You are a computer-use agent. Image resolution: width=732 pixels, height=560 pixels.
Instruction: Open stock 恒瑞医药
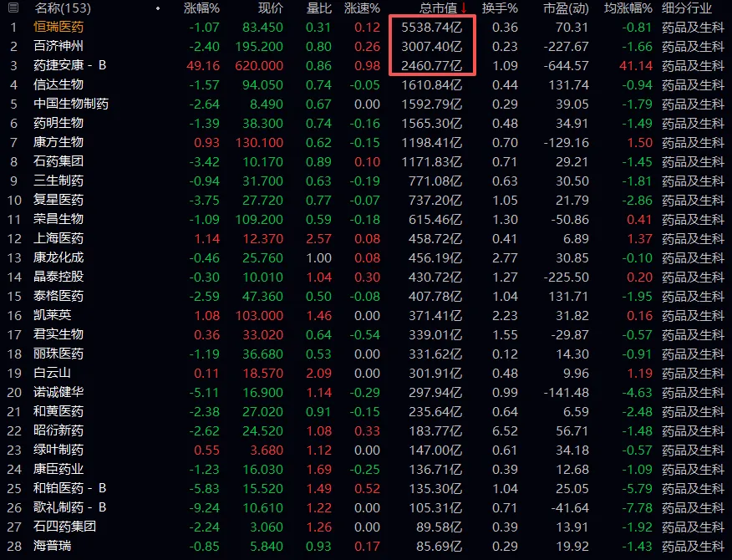tap(58, 27)
